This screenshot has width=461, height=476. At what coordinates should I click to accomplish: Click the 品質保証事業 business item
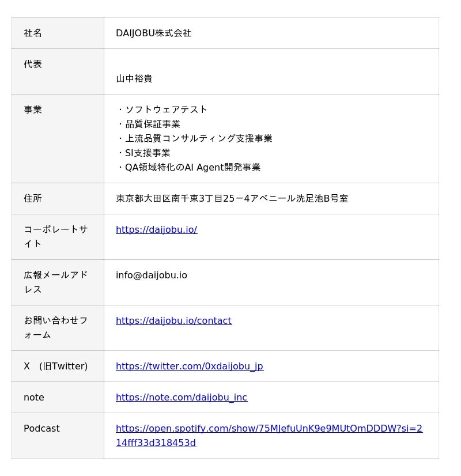click(x=152, y=124)
